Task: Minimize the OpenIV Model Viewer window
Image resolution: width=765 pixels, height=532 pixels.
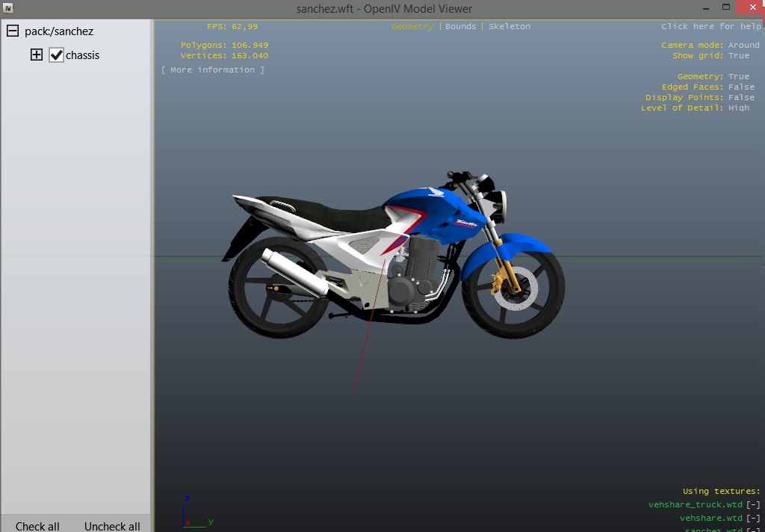Action: [x=706, y=8]
